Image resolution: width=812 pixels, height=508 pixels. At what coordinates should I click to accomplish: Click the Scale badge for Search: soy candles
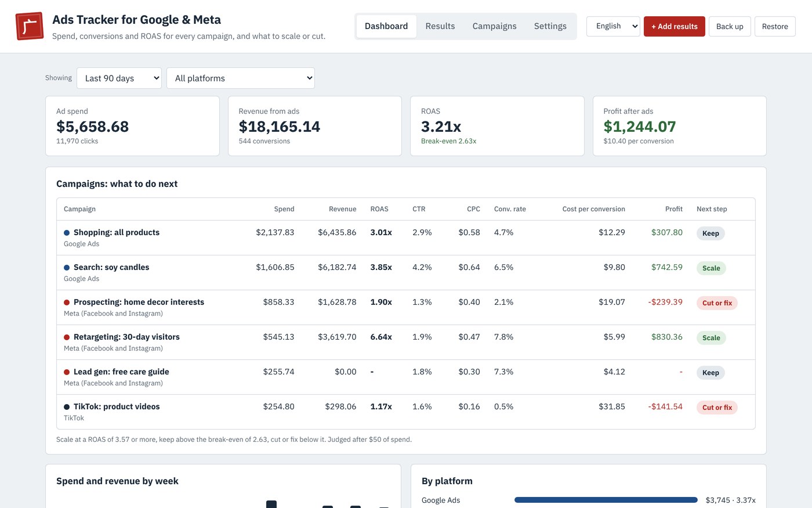pos(711,268)
